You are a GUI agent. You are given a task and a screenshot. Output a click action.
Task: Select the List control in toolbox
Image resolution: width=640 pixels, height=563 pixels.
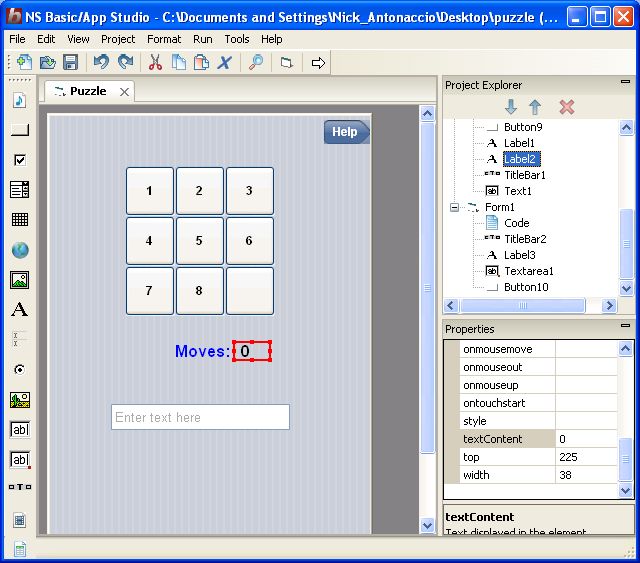(20, 190)
